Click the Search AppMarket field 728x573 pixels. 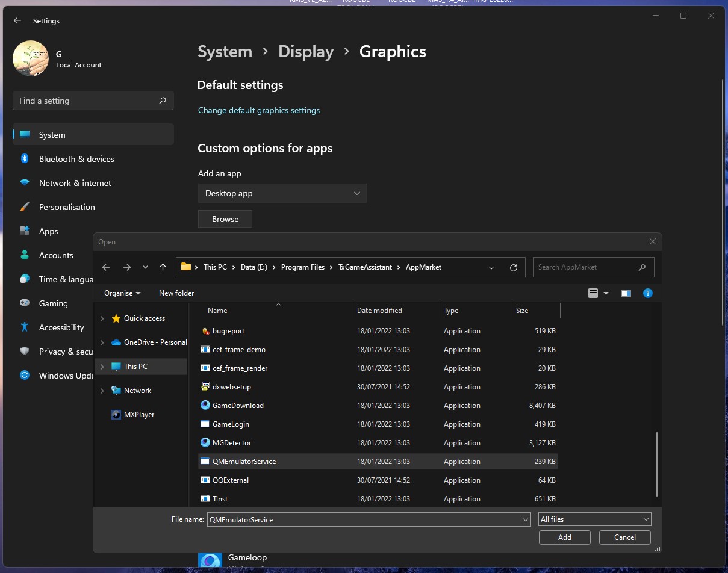coord(593,267)
